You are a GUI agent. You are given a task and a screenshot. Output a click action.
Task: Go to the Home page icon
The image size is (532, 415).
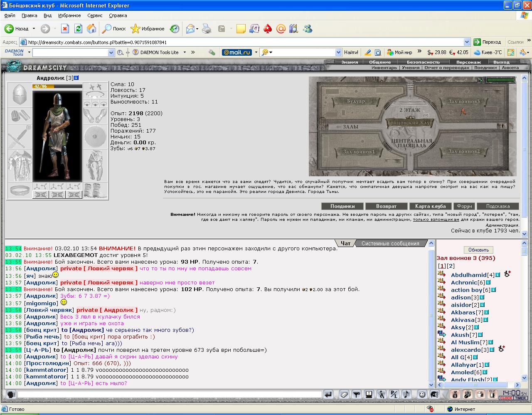click(x=91, y=29)
